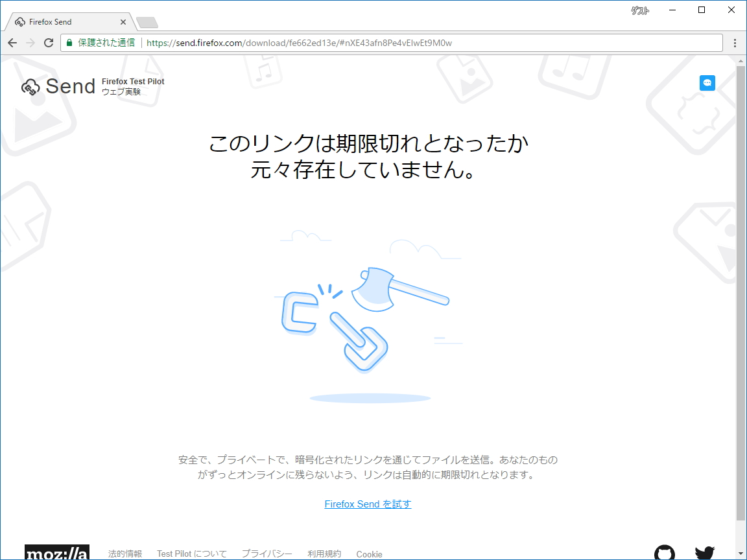
Task: Click the secure connection padlock icon
Action: click(69, 42)
